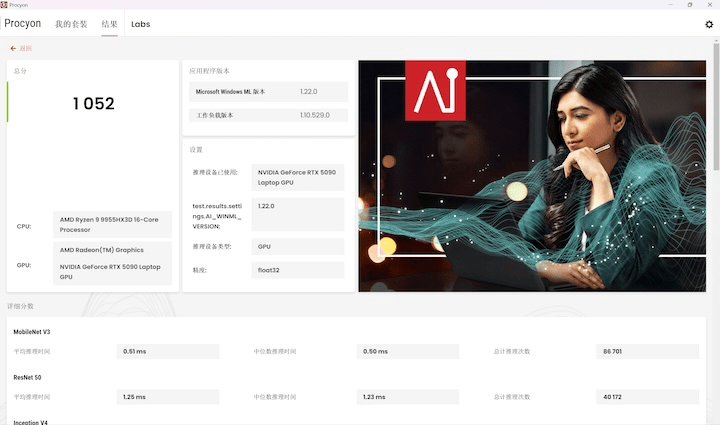Click the CPU: label
Image resolution: width=720 pixels, height=425 pixels.
[24, 226]
